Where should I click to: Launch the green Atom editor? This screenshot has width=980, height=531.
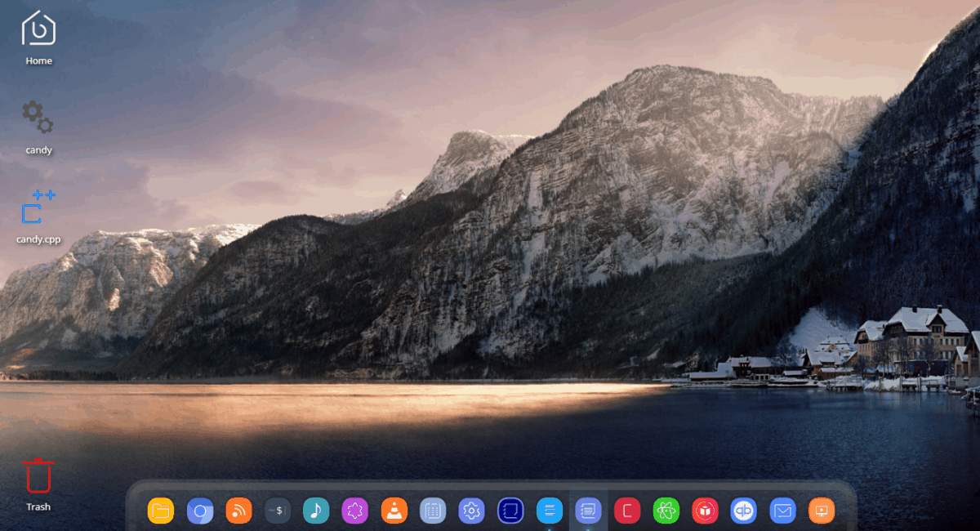[x=665, y=510]
